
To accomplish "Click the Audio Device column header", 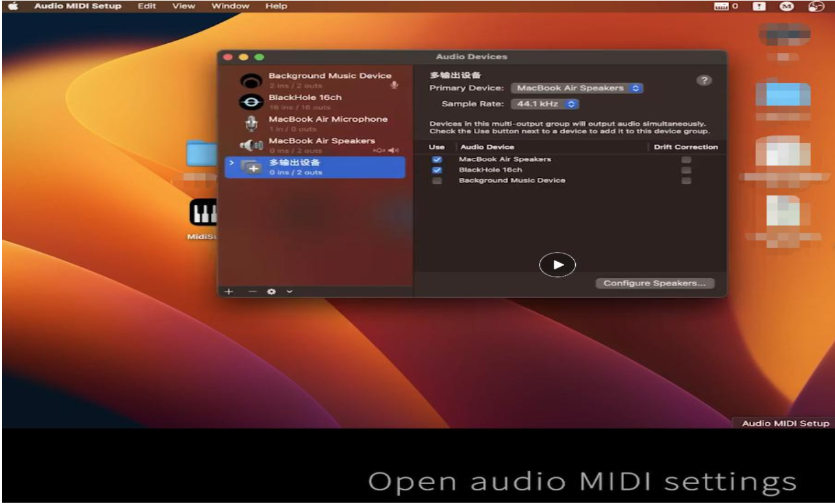I will coord(487,147).
